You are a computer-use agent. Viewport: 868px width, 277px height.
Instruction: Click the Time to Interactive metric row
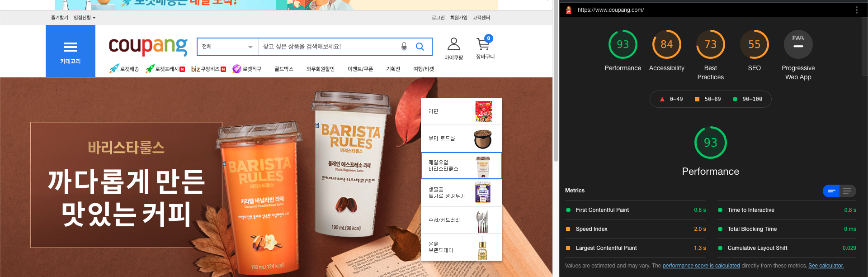[x=787, y=210]
